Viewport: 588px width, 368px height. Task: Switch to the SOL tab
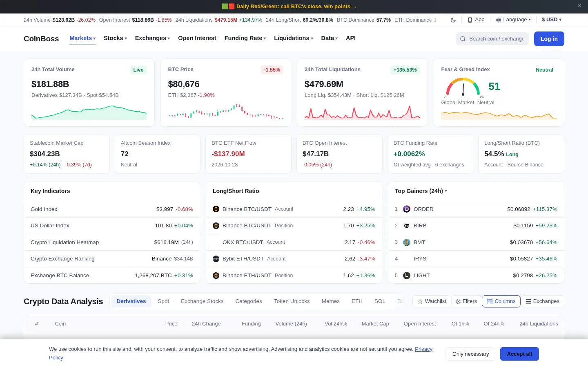click(380, 301)
